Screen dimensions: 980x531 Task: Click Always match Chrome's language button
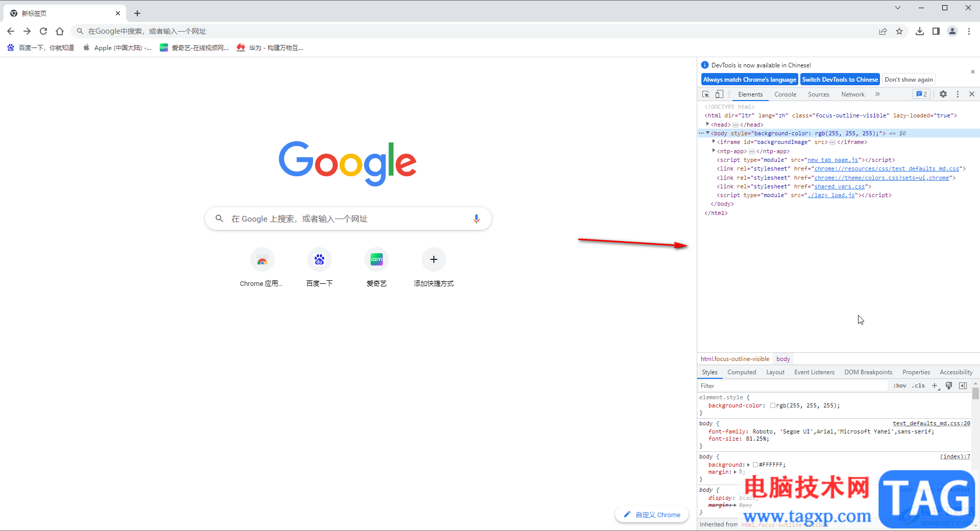[749, 80]
